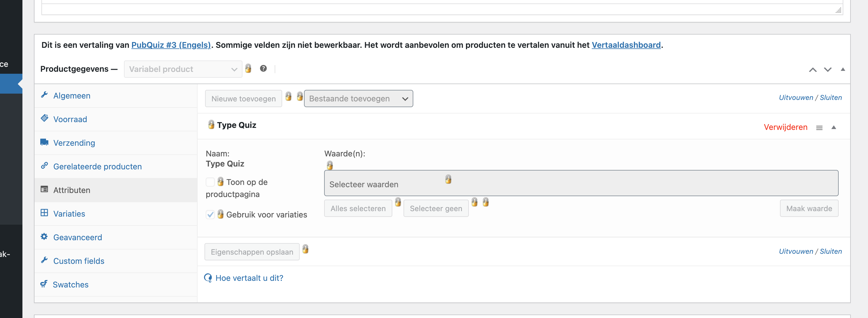Viewport: 868px width, 318px height.
Task: Click the help question mark icon
Action: click(x=263, y=69)
